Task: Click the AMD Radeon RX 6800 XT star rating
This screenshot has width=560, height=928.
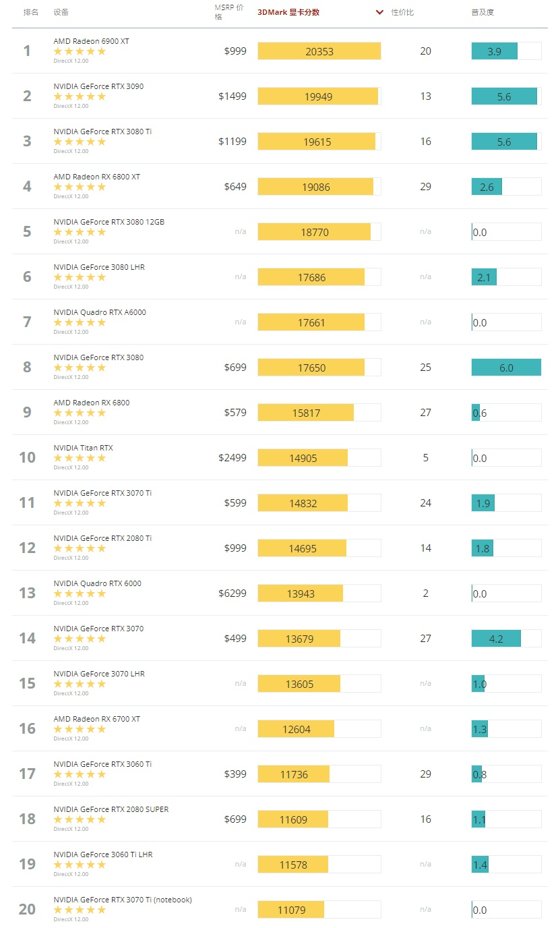Action: tap(80, 187)
